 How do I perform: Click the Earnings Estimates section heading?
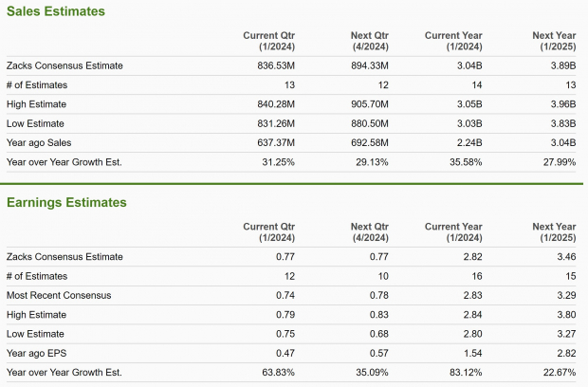tap(66, 202)
